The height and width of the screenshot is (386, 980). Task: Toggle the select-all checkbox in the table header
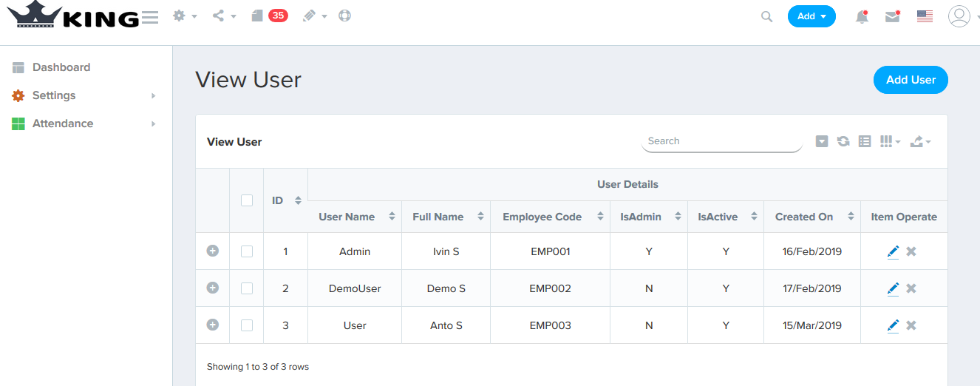pos(247,200)
